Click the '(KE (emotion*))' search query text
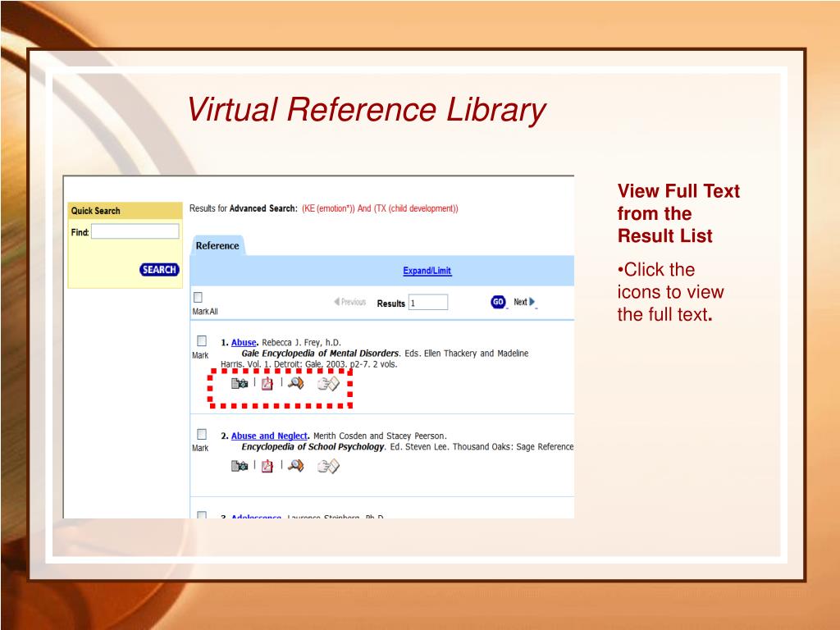This screenshot has height=630, width=840. click(328, 208)
